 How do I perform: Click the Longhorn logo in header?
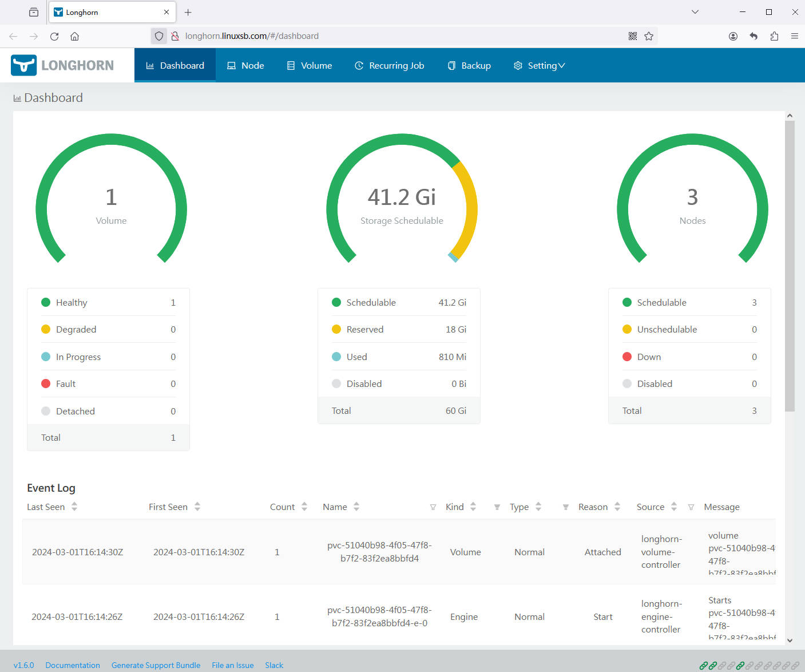point(62,65)
